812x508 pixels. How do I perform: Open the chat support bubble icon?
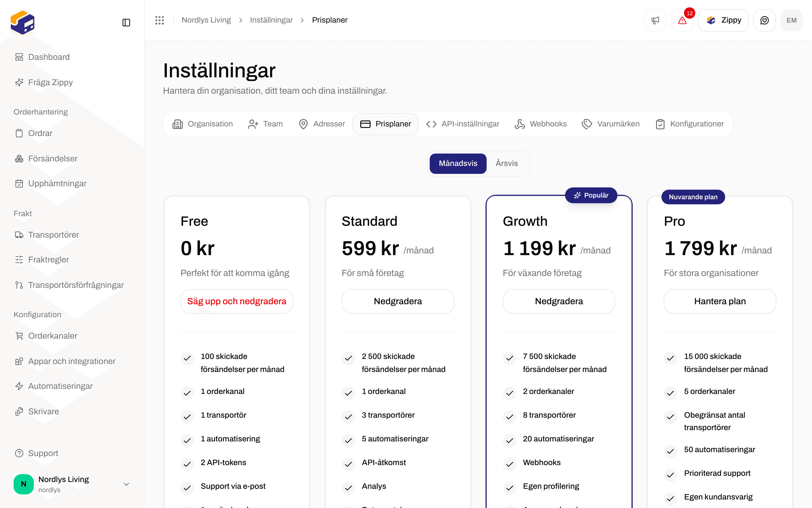(x=764, y=20)
